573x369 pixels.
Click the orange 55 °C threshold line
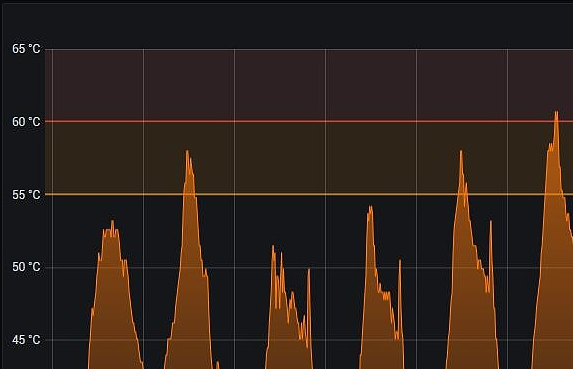[x=309, y=194]
